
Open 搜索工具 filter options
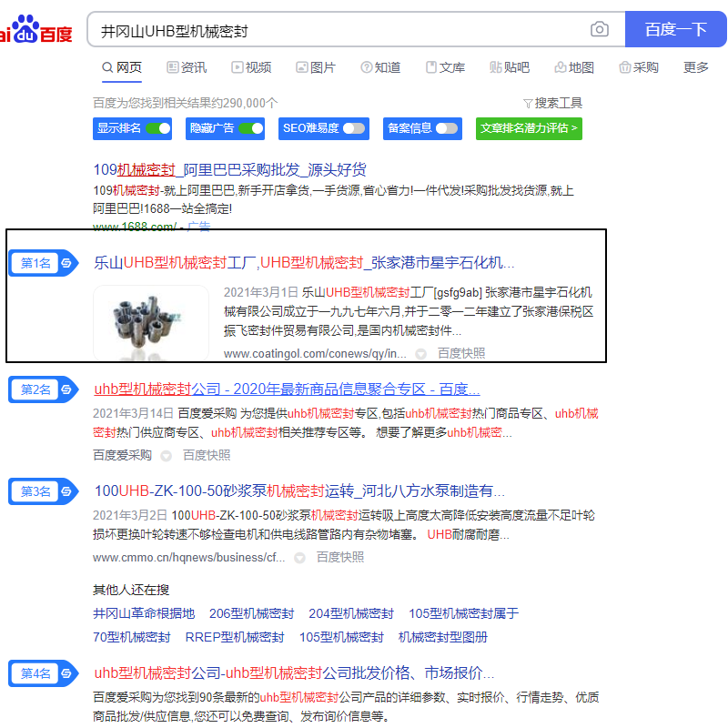(552, 103)
